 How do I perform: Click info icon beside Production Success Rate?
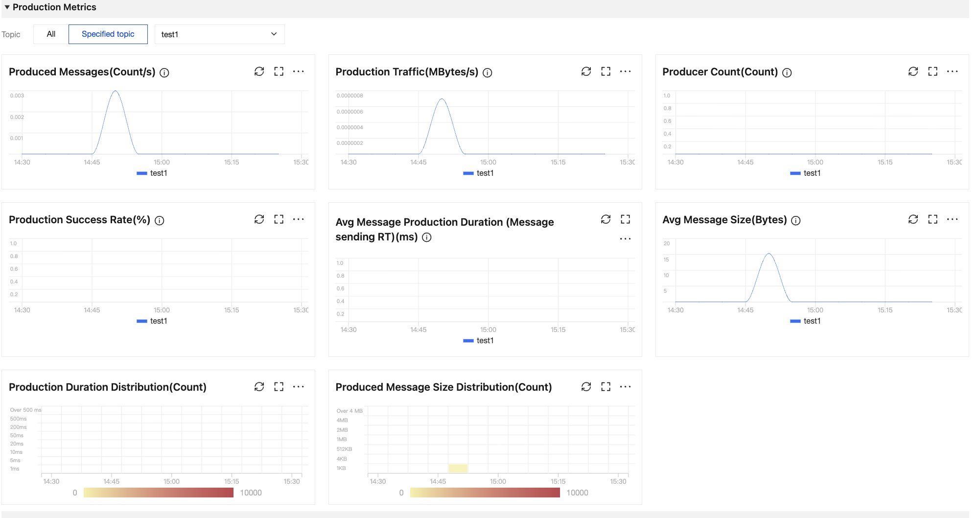coord(160,220)
